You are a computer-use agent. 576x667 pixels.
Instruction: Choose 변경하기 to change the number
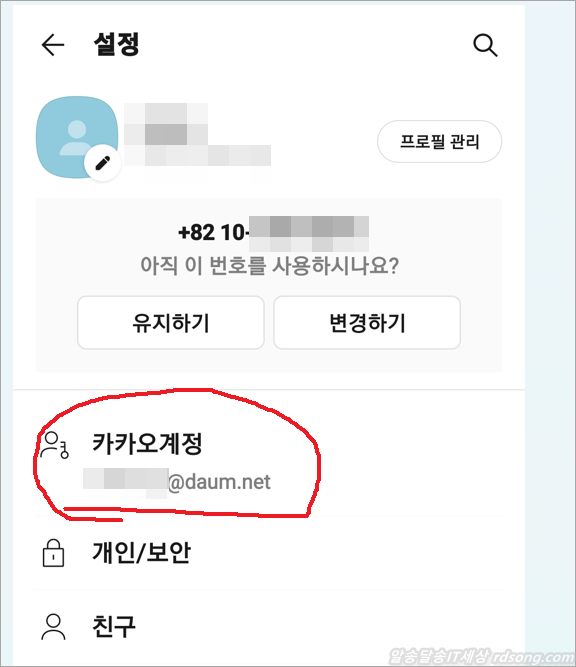click(367, 322)
